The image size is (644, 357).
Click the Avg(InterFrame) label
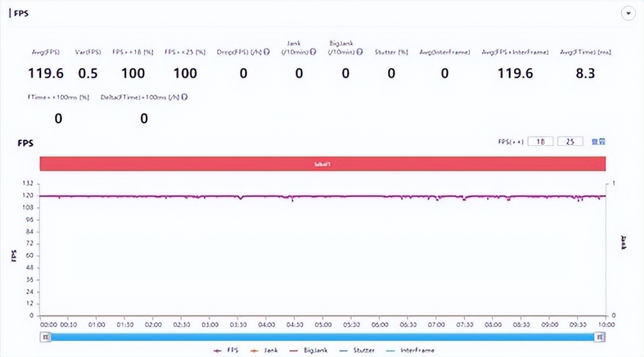(445, 52)
